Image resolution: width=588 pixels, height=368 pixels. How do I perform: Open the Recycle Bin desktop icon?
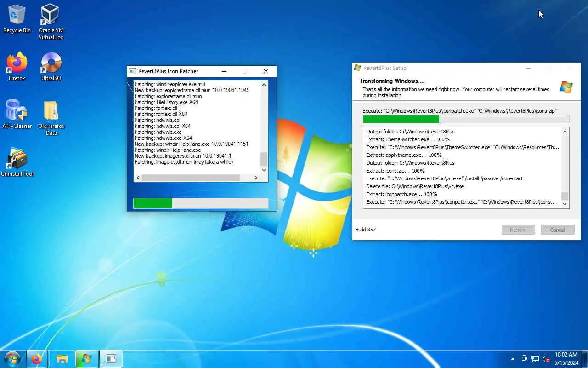(17, 18)
